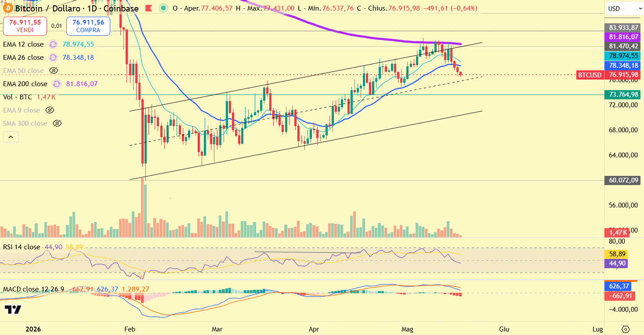Click the blue 626,37 MACD label

(x=619, y=287)
